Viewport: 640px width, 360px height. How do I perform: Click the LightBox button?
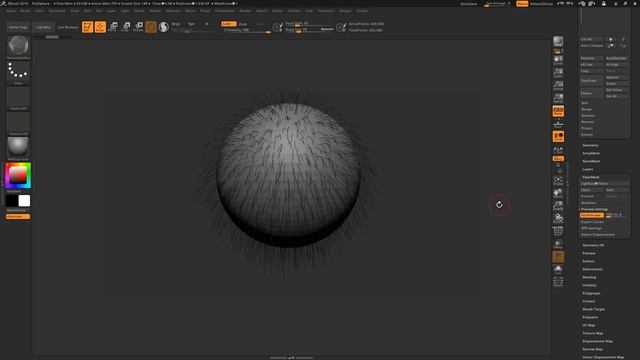43,27
